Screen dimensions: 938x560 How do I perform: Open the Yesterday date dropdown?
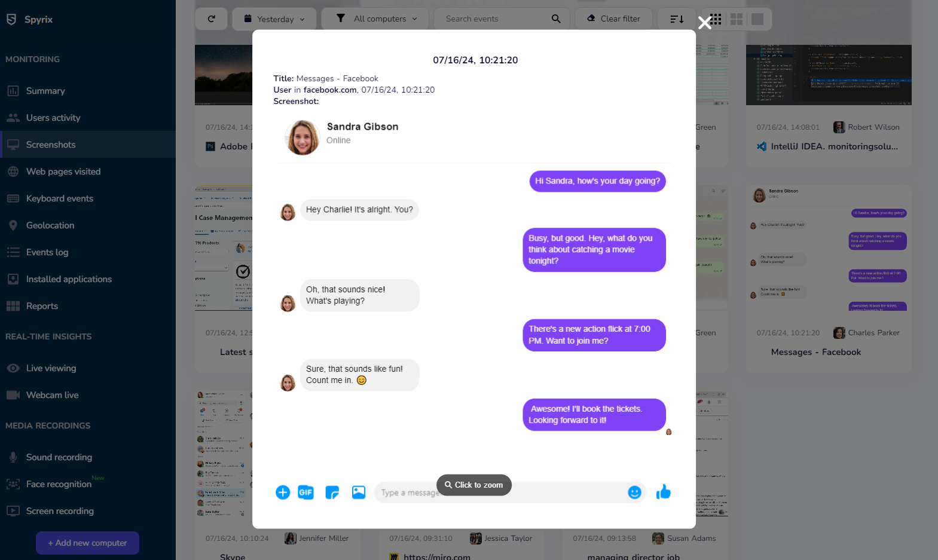[x=275, y=19]
